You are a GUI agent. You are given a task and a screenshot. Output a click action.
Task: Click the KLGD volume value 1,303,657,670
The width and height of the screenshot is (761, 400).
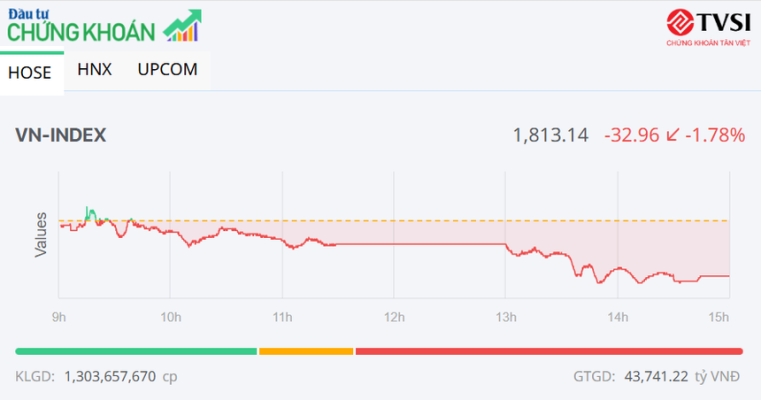coord(110,377)
